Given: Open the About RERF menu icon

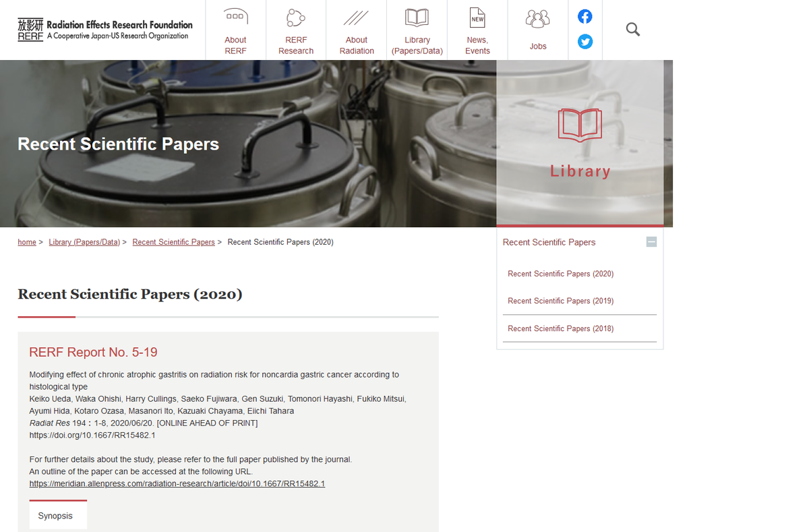Looking at the screenshot, I should point(235,16).
